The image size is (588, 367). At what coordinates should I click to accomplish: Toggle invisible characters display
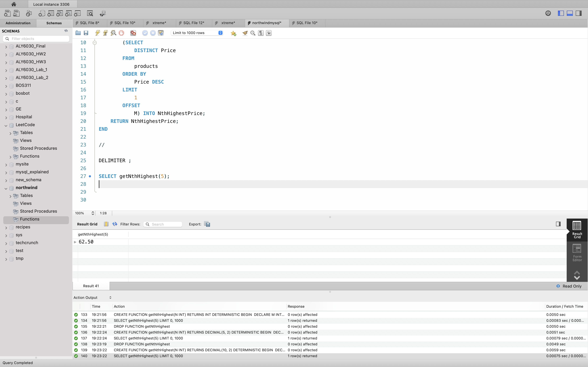[261, 33]
